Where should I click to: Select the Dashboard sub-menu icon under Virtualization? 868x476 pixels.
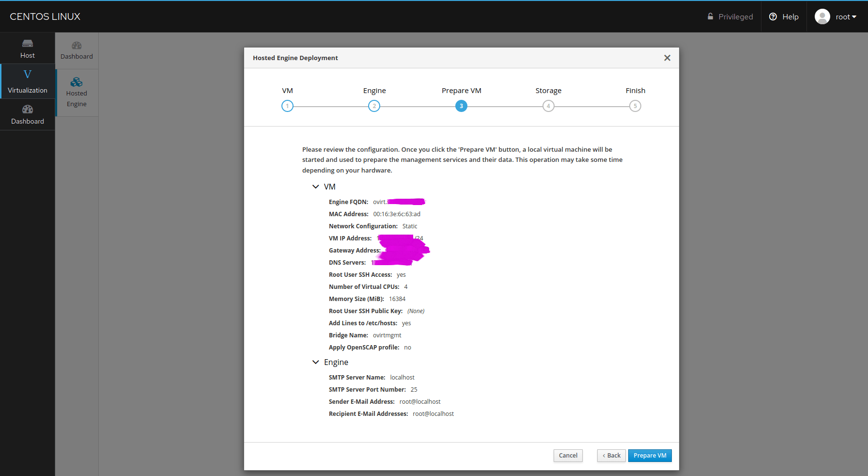76,50
